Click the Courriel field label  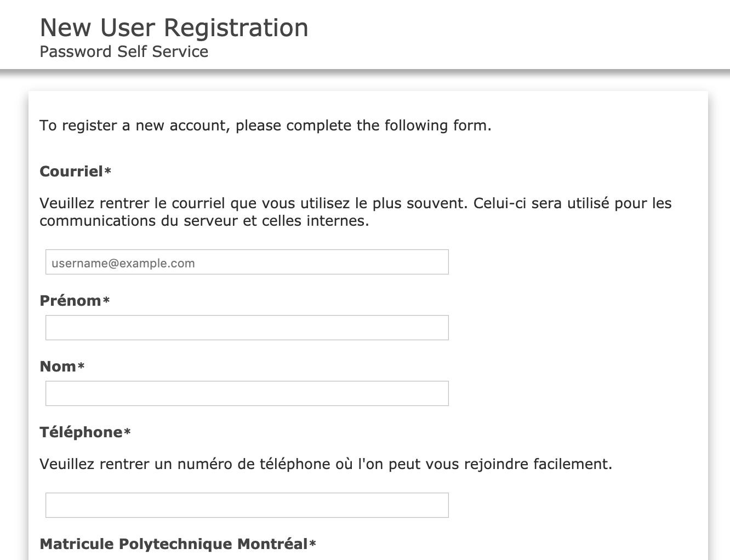coord(71,172)
